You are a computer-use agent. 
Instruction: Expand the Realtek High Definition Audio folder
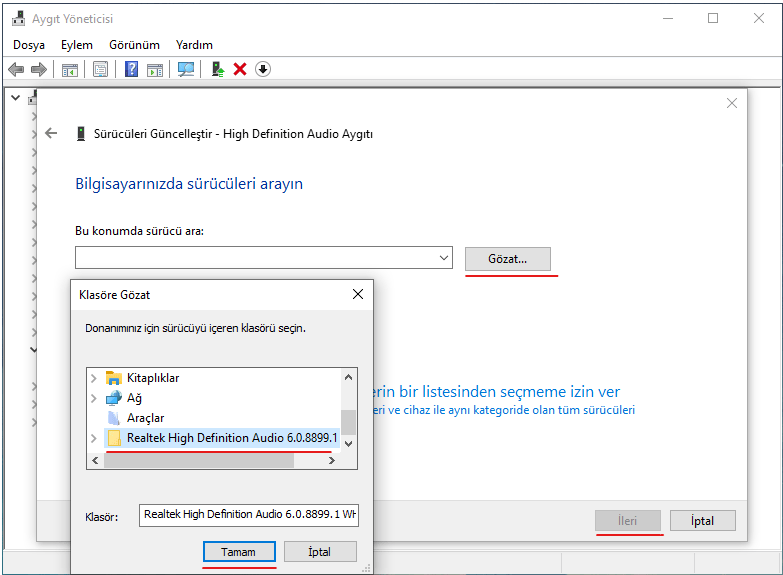(93, 438)
